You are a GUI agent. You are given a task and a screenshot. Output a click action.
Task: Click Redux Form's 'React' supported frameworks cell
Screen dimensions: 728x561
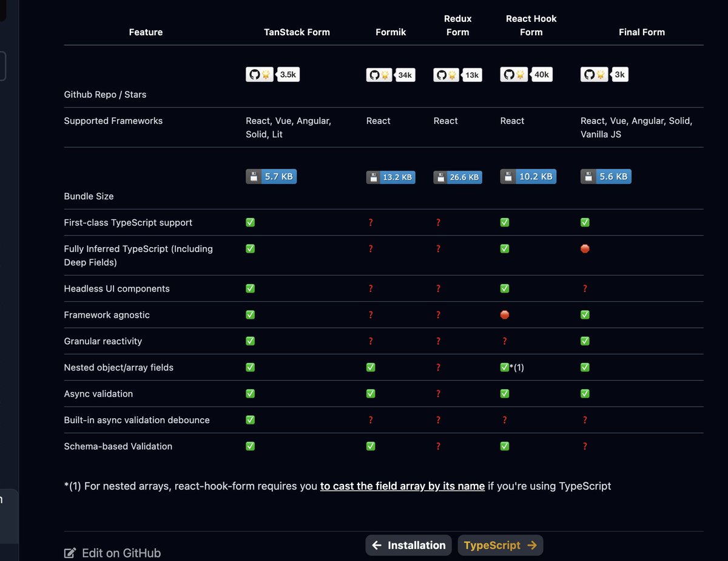[446, 121]
